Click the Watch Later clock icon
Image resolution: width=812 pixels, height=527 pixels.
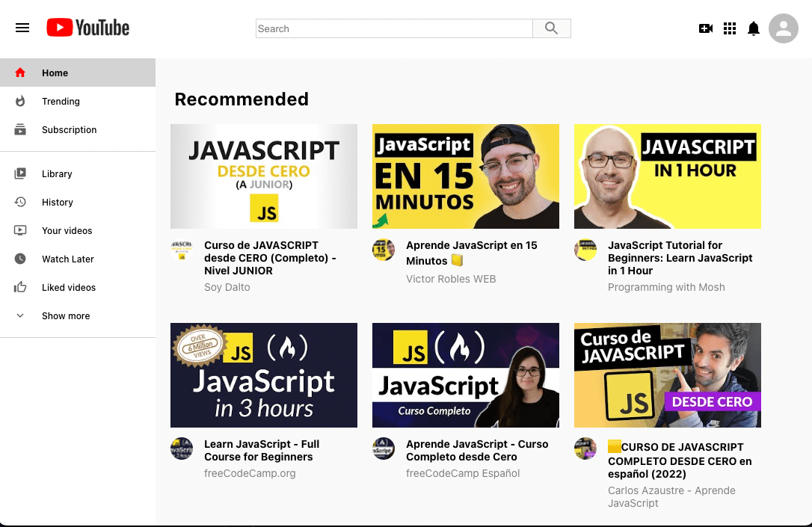[20, 259]
